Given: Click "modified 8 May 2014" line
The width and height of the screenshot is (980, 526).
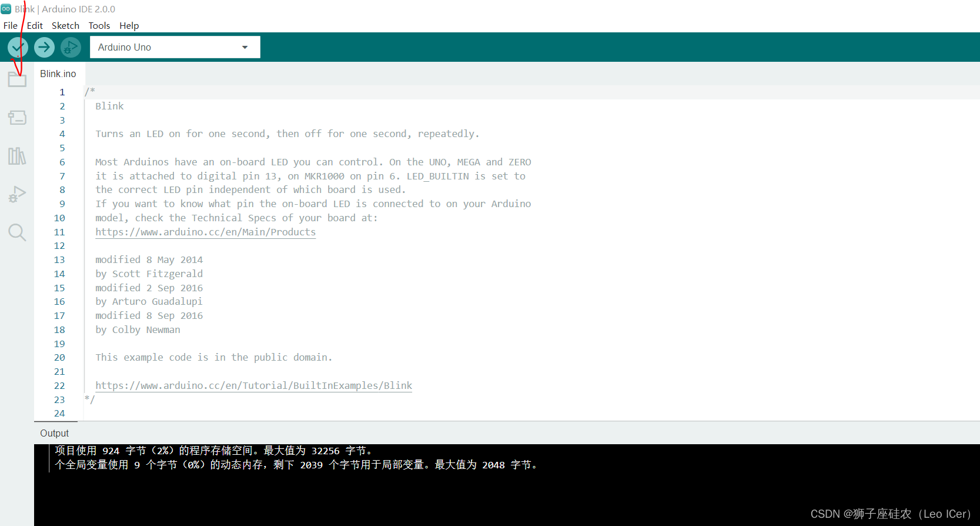Looking at the screenshot, I should tap(149, 259).
